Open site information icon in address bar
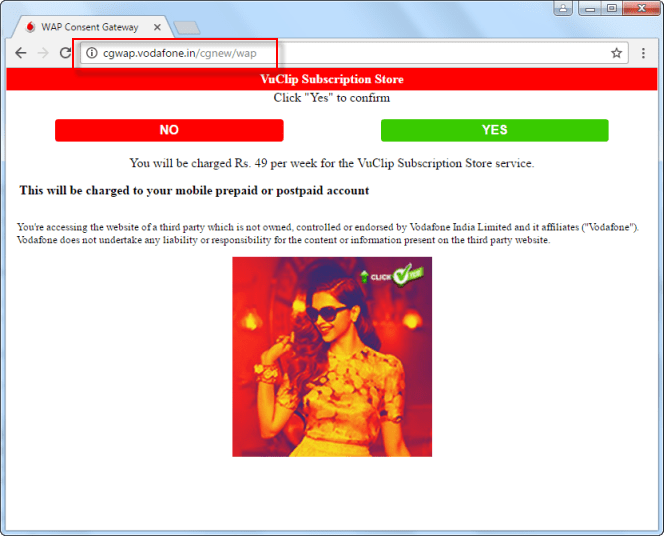 [x=91, y=53]
